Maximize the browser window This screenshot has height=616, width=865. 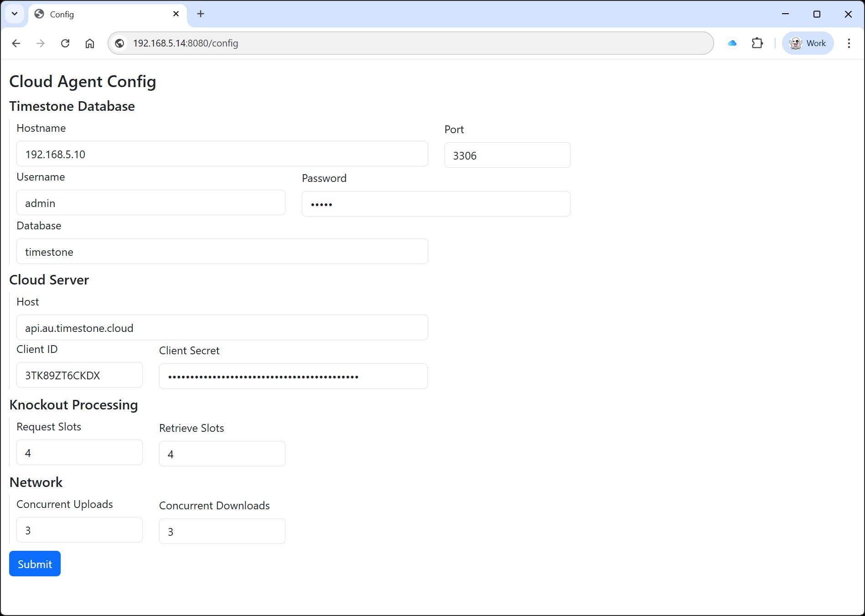click(x=817, y=14)
